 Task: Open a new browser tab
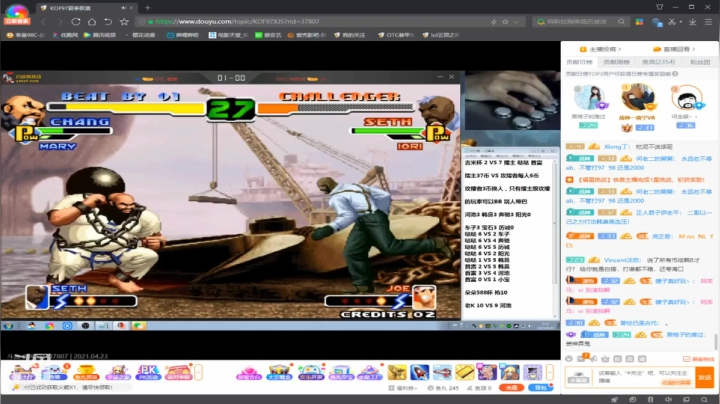pos(147,8)
